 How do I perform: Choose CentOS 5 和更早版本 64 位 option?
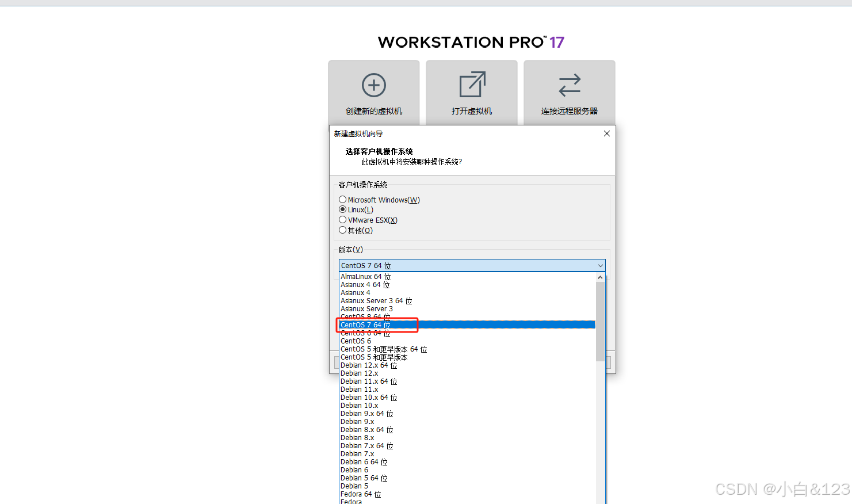point(467,349)
